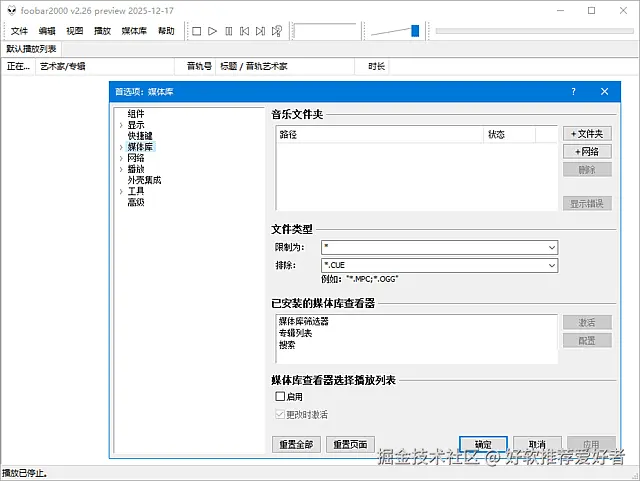Screen dimensions: 640x481
Task: Expand the 显示 tree node
Action: pyautogui.click(x=121, y=125)
